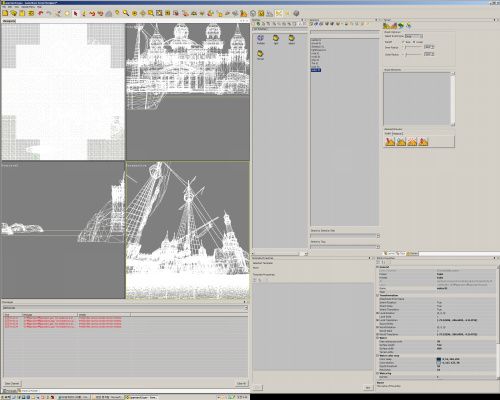
Task: Click the clear channel button below messages
Action: (x=12, y=384)
